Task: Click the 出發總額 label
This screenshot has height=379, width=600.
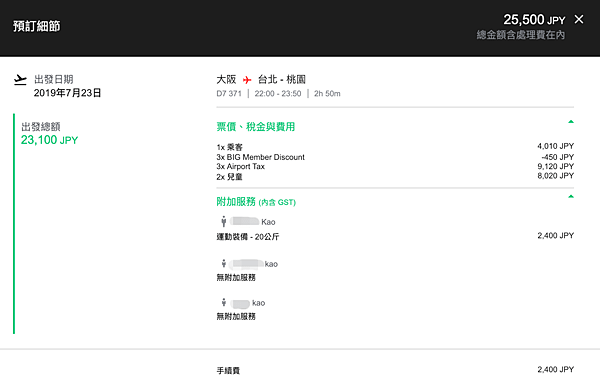Action: [41, 127]
